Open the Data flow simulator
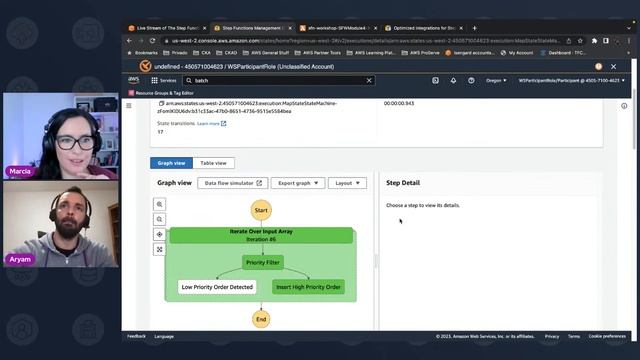Image resolution: width=640 pixels, height=360 pixels. coord(233,183)
